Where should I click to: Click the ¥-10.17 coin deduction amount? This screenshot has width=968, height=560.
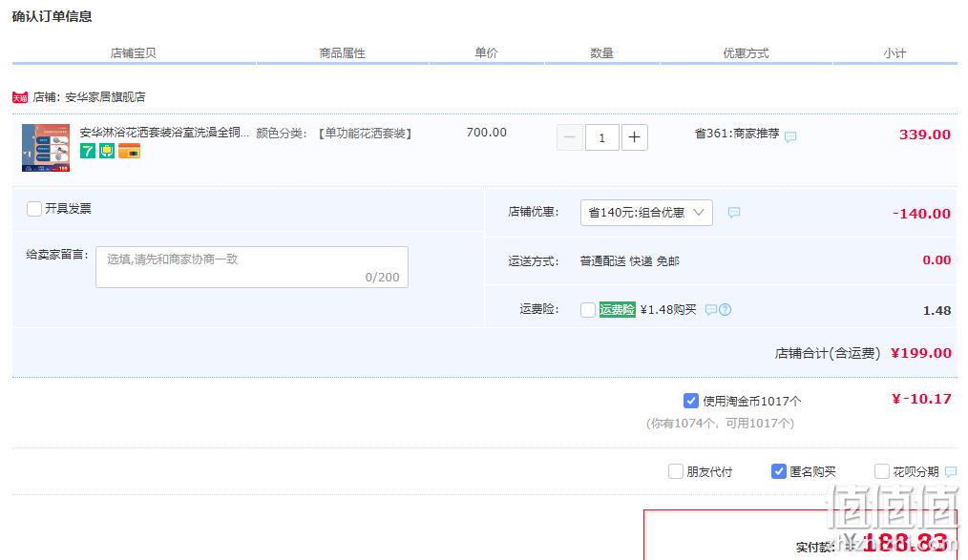921,399
